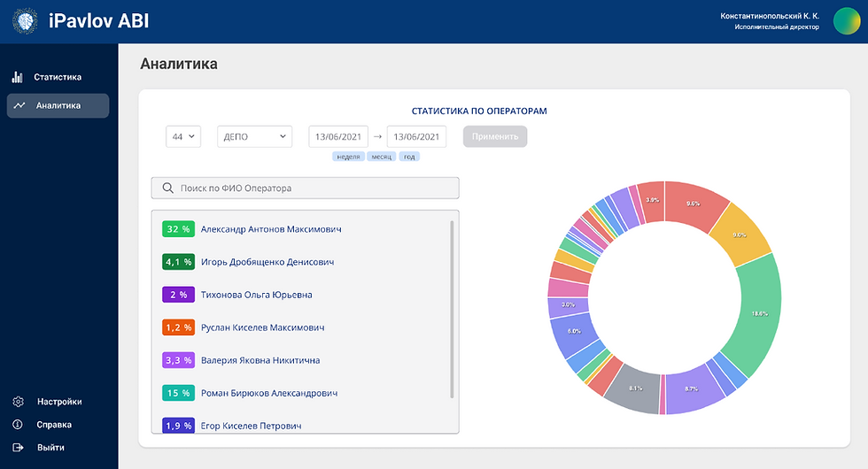Select operator Руслан Киселев Максимович
The height and width of the screenshot is (469, 868).
pyautogui.click(x=262, y=327)
